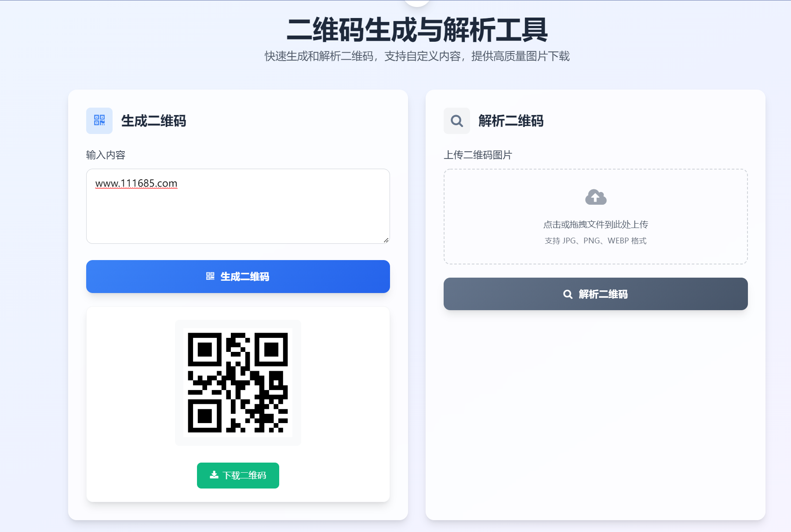
Task: Click the small QR icon inside the blue 生成二维码 button
Action: point(210,276)
